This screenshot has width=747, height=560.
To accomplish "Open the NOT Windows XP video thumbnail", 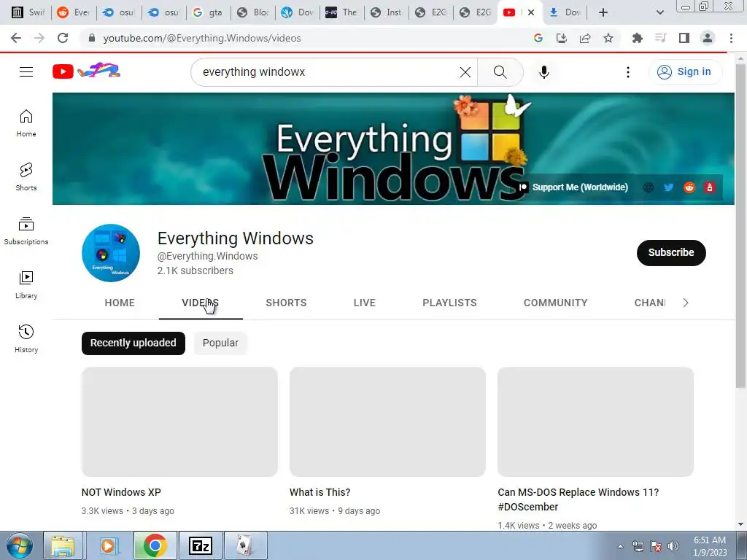I will [x=179, y=422].
